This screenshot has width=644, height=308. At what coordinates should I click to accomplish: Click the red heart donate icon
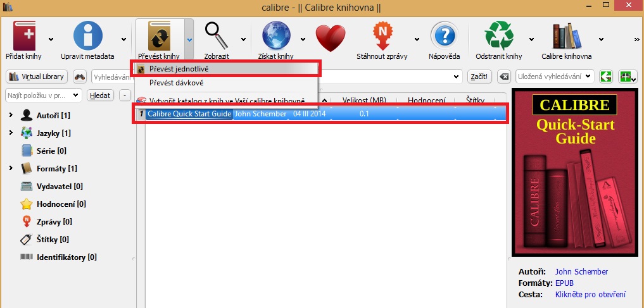click(x=331, y=38)
